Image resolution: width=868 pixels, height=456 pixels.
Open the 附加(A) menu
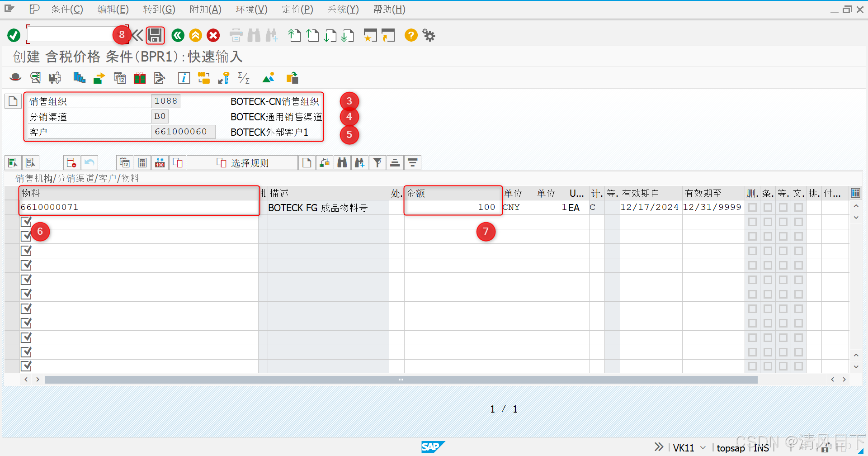point(205,9)
